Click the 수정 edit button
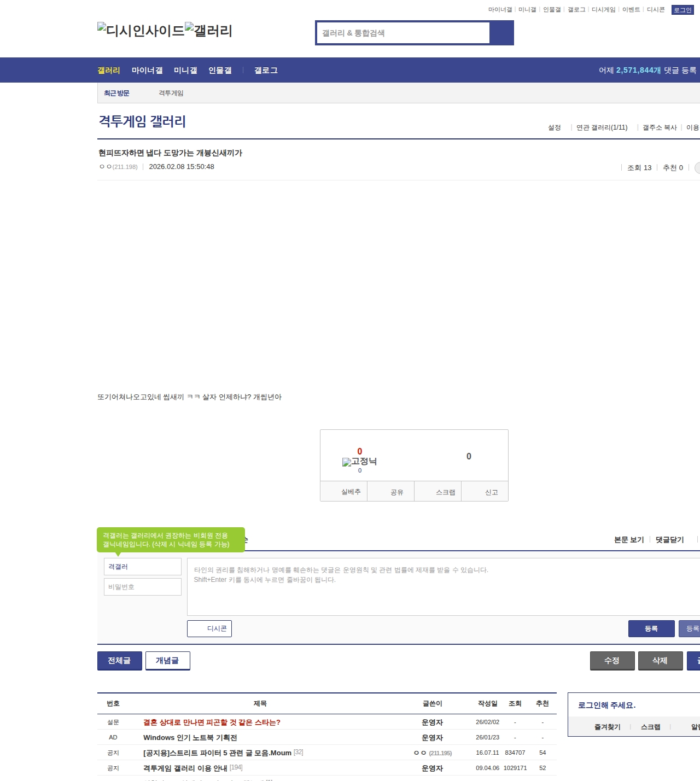The height and width of the screenshot is (781, 700). [x=612, y=661]
